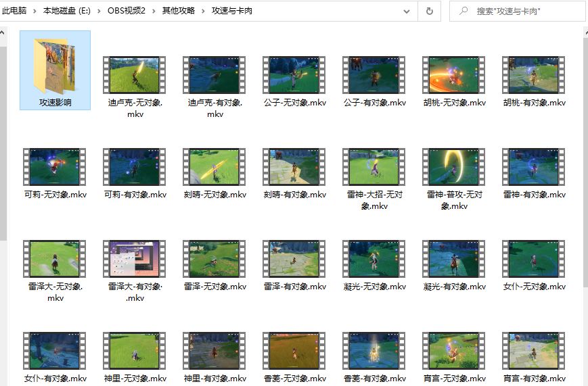Click the 公子-无对象.mkv file name
588x386 pixels.
click(295, 103)
